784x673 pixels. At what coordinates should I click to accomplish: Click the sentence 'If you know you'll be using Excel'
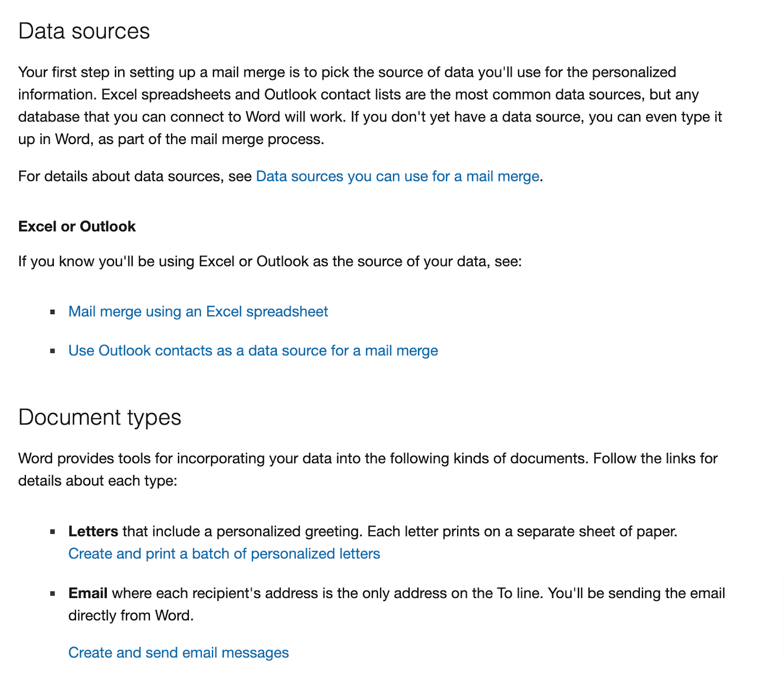[270, 262]
